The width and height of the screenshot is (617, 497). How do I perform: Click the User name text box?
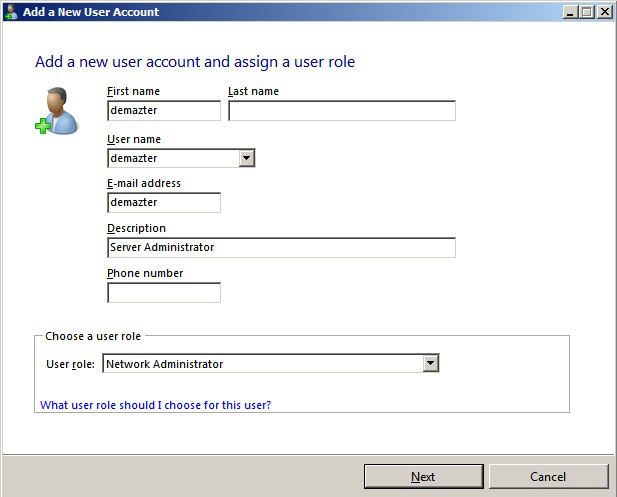coord(173,158)
